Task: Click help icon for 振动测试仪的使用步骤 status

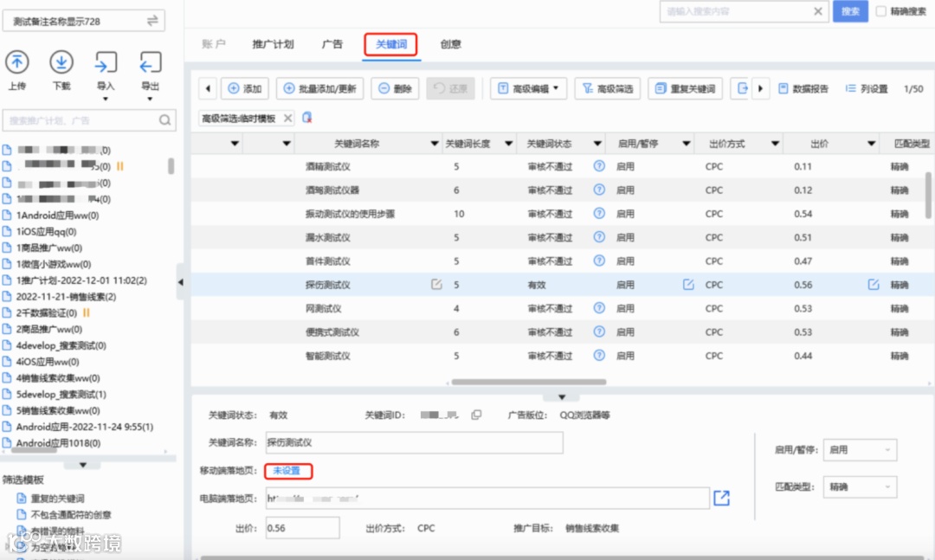Action: [x=599, y=213]
